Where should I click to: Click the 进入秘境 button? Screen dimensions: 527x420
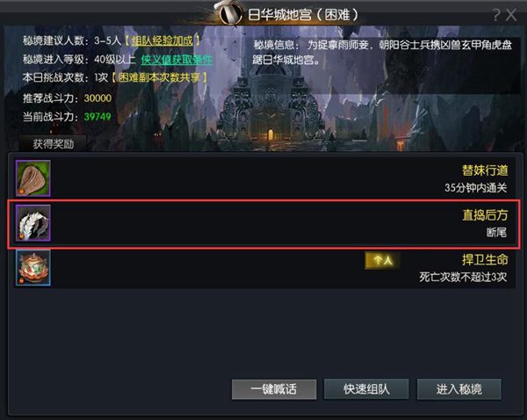459,389
